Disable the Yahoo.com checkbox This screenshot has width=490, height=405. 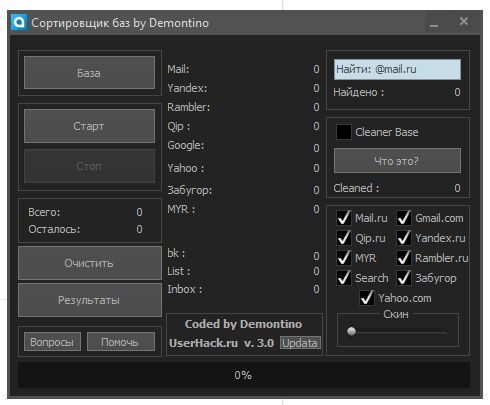coord(367,298)
